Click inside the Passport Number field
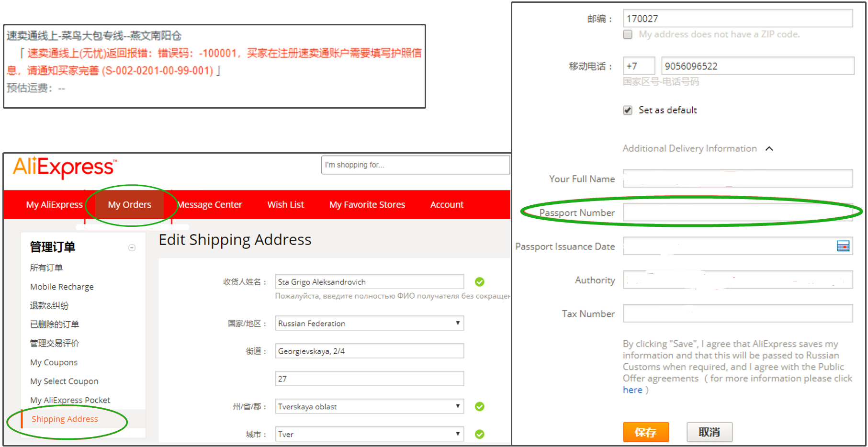The height and width of the screenshot is (447, 868). [737, 212]
